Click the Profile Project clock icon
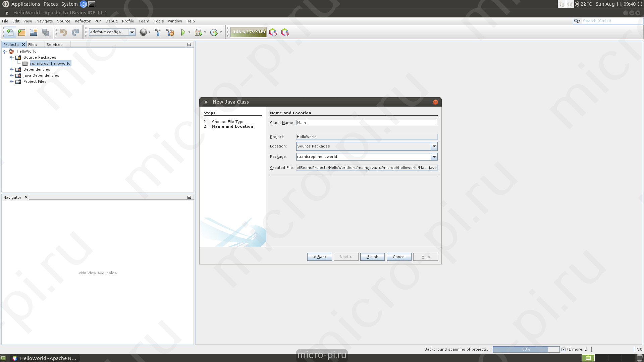Viewport: 644px width, 362px height. pos(214,33)
